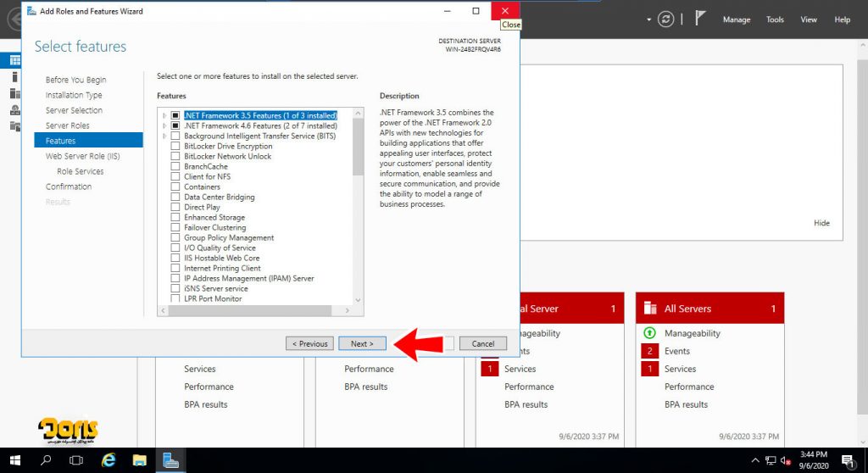The width and height of the screenshot is (868, 473).
Task: Click green Manageability status icon in All Servers
Action: coord(649,333)
